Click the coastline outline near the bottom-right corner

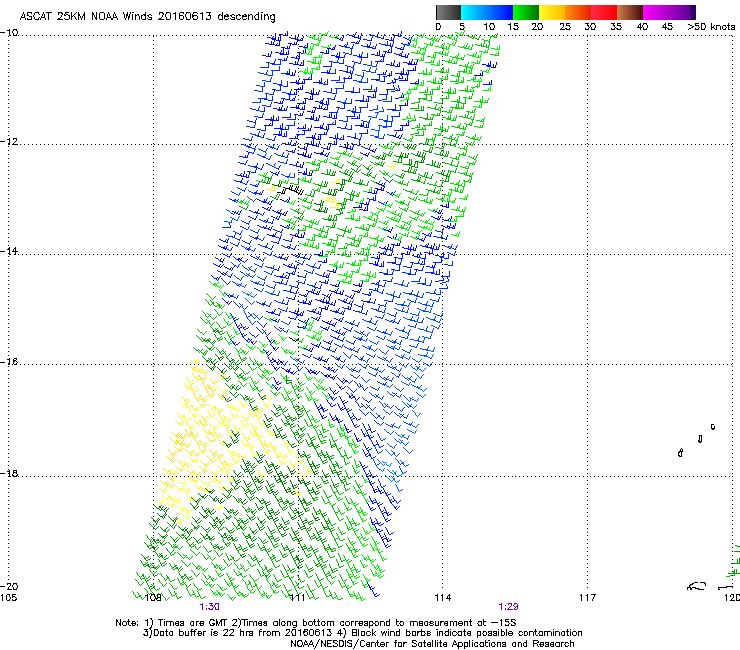coord(697,586)
